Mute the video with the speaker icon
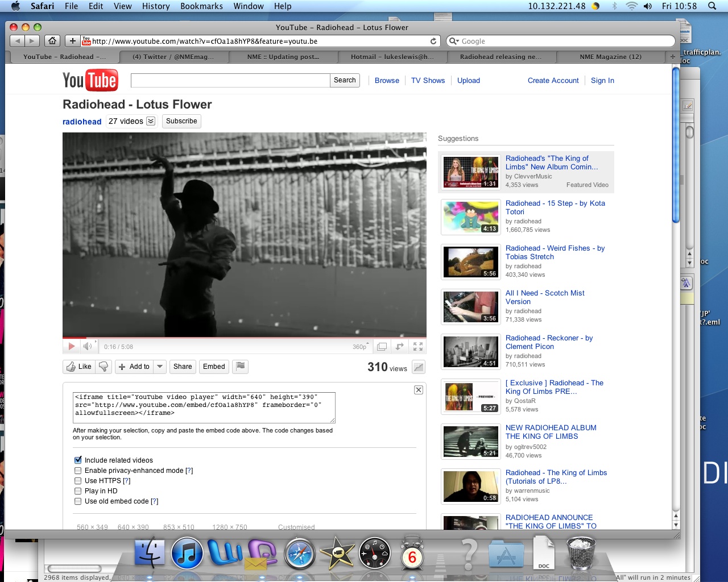The width and height of the screenshot is (728, 582). pyautogui.click(x=88, y=346)
